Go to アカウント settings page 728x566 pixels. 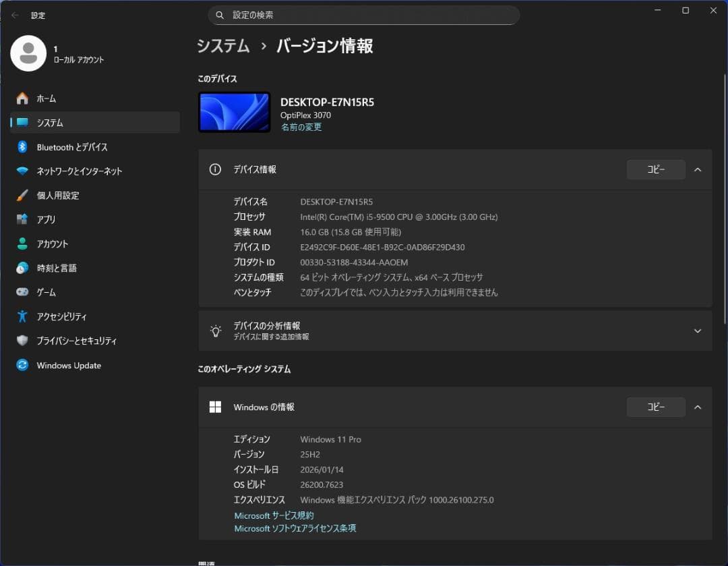[53, 244]
